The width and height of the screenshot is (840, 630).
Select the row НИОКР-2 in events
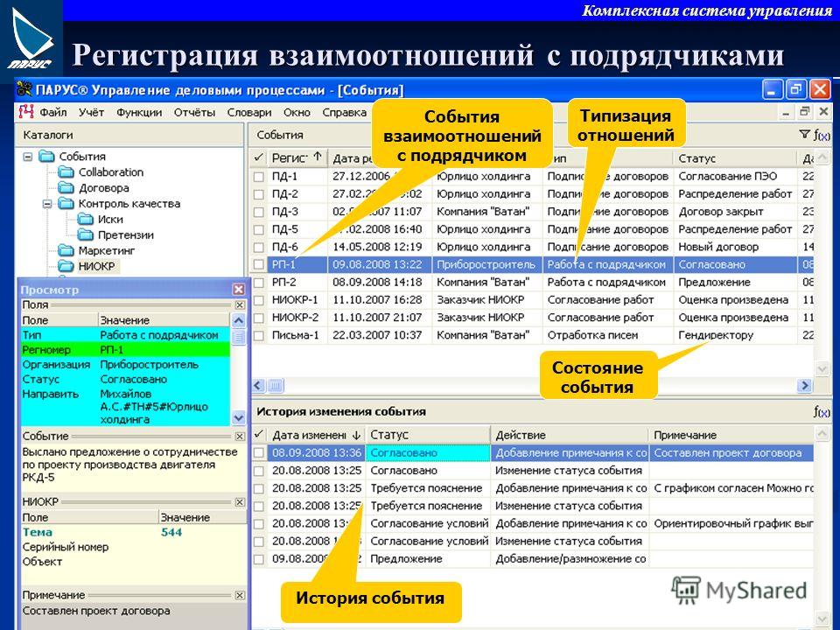click(x=533, y=318)
